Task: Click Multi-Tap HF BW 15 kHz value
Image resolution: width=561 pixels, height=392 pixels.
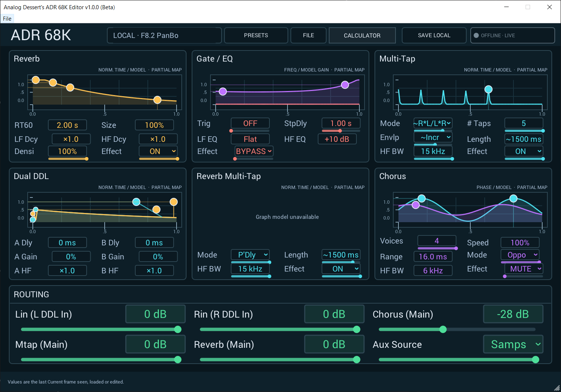Action: coord(433,151)
